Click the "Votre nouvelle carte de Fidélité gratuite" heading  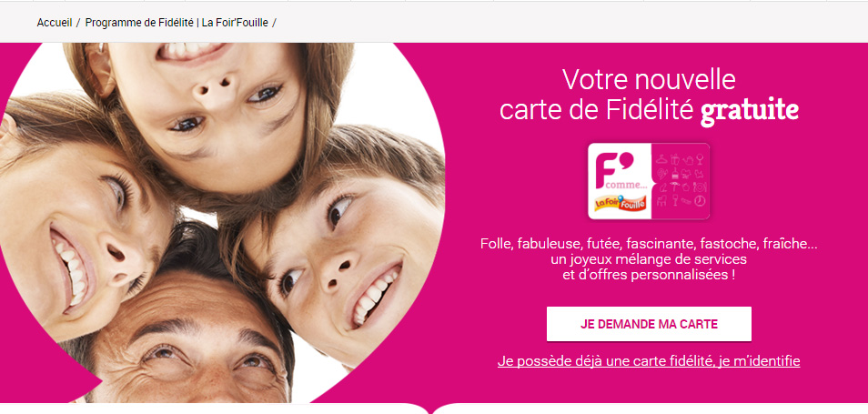pyautogui.click(x=649, y=96)
